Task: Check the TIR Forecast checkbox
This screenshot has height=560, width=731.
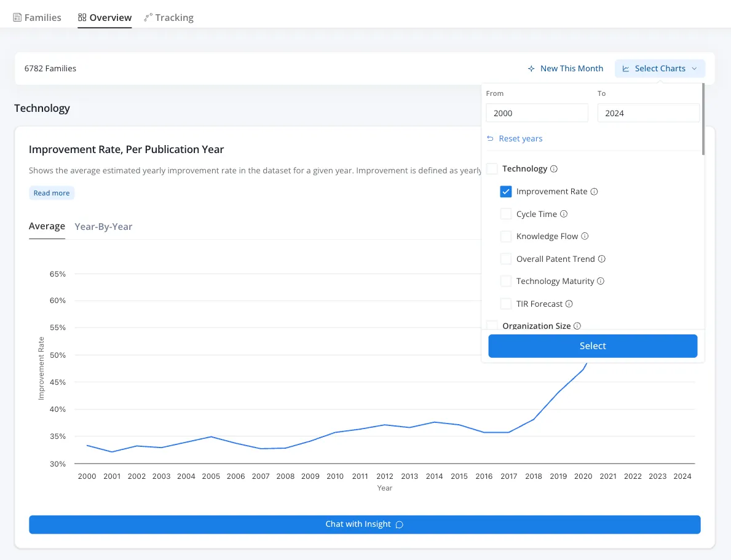Action: coord(506,304)
